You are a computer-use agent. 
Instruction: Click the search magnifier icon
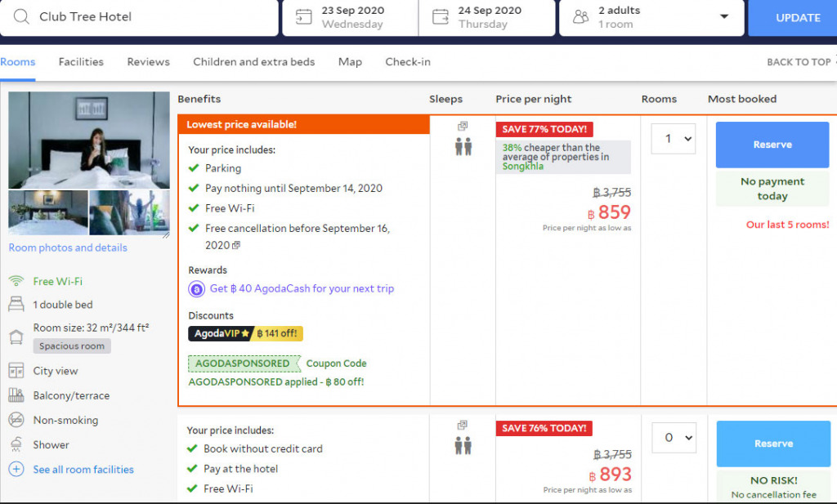click(x=22, y=17)
